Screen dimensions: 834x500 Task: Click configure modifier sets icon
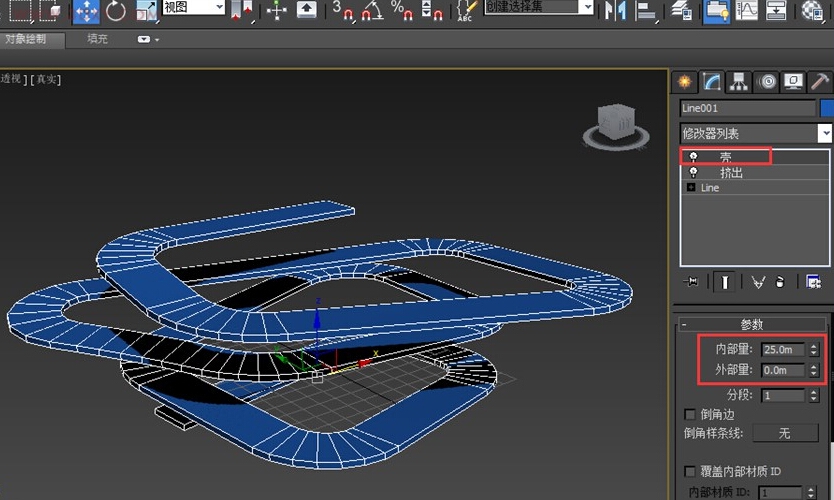point(813,281)
